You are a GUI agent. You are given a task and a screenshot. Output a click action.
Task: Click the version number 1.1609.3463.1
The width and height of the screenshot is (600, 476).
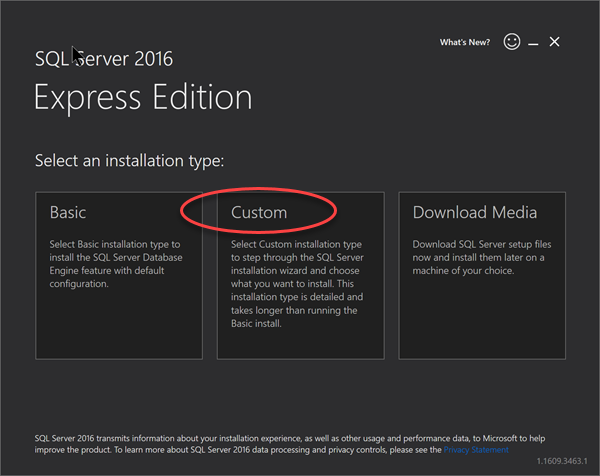[x=562, y=461]
